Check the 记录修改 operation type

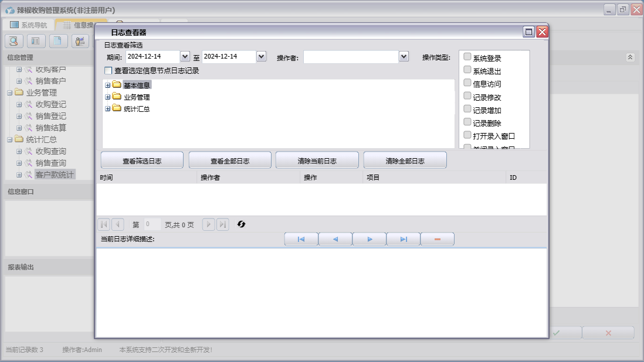(467, 96)
